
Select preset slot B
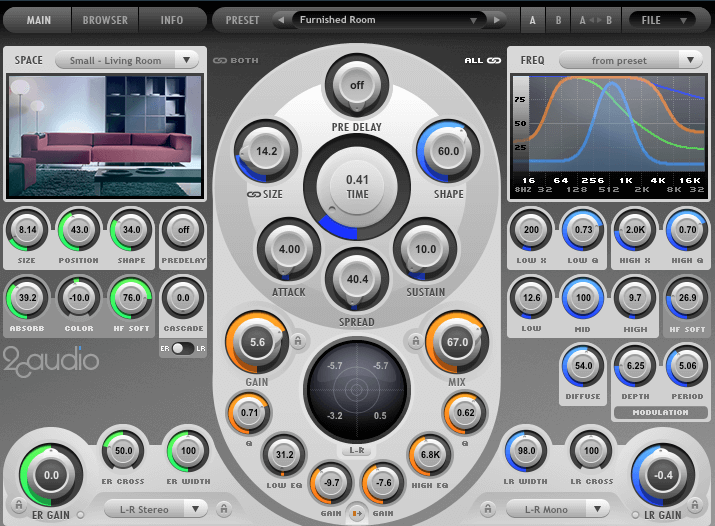559,19
